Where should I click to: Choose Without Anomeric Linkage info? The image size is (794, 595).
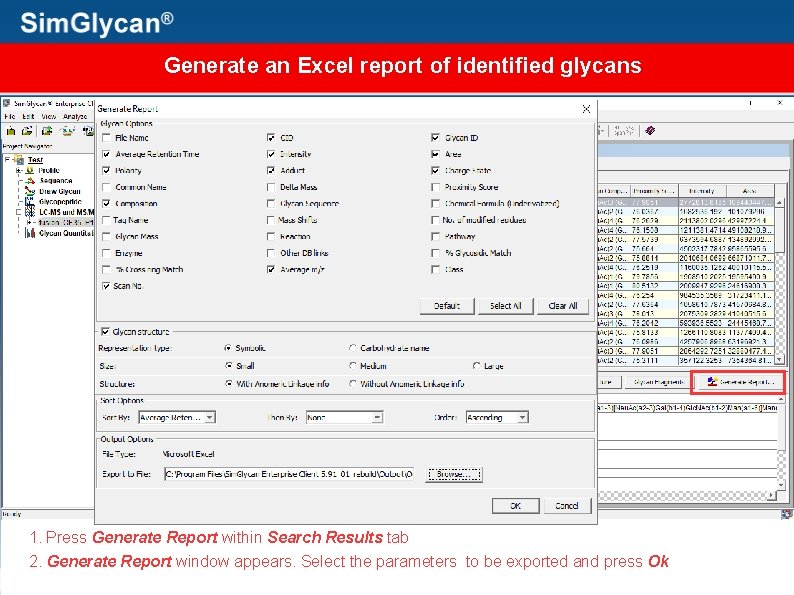point(352,384)
